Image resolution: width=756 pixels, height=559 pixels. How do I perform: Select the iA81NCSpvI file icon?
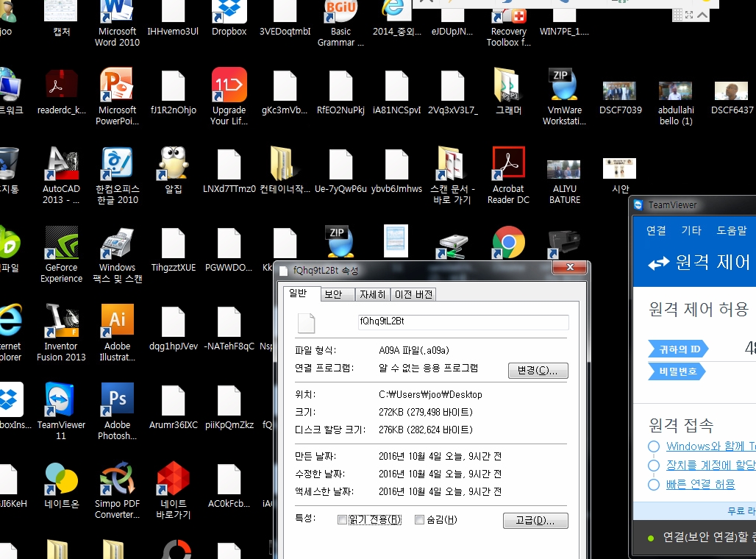pos(396,85)
